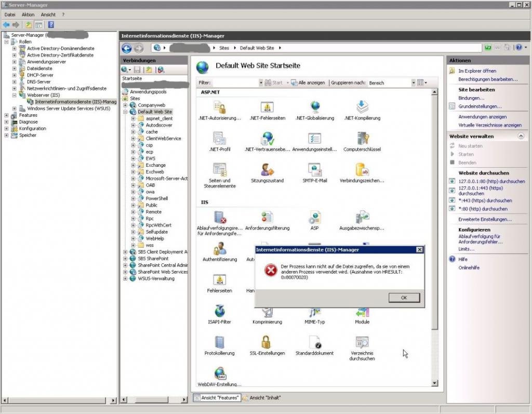Open Seiten und Steuerelemente icon
The width and height of the screenshot is (532, 414).
tap(220, 170)
